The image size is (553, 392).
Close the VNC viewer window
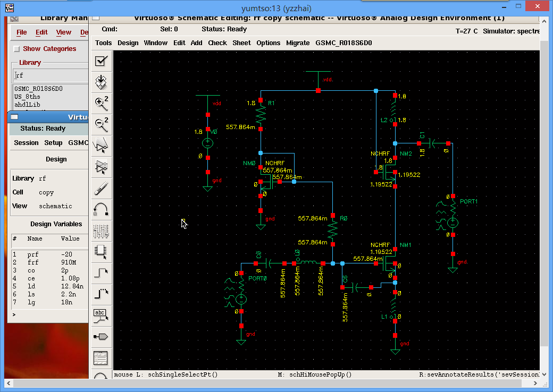coord(537,6)
